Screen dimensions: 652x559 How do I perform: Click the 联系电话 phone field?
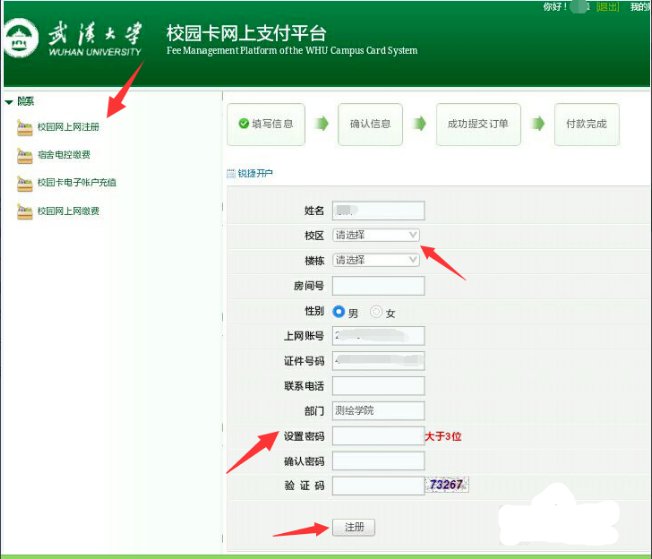coord(378,386)
